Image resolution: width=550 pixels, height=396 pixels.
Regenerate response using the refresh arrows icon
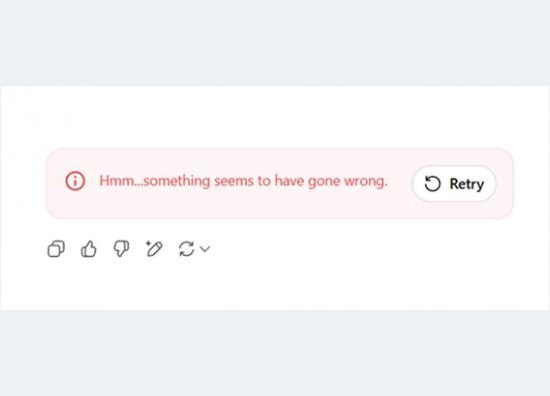(x=186, y=249)
